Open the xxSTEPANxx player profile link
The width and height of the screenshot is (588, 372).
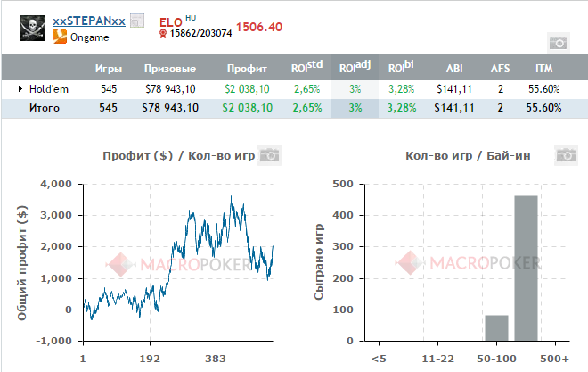click(x=89, y=21)
